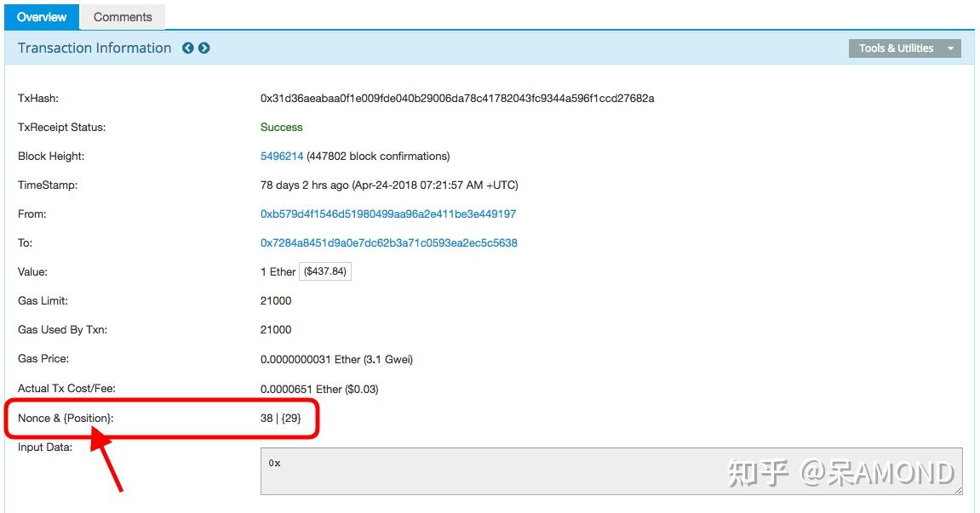This screenshot has width=980, height=513.
Task: Click the 447802 block confirmations text
Action: (x=378, y=157)
